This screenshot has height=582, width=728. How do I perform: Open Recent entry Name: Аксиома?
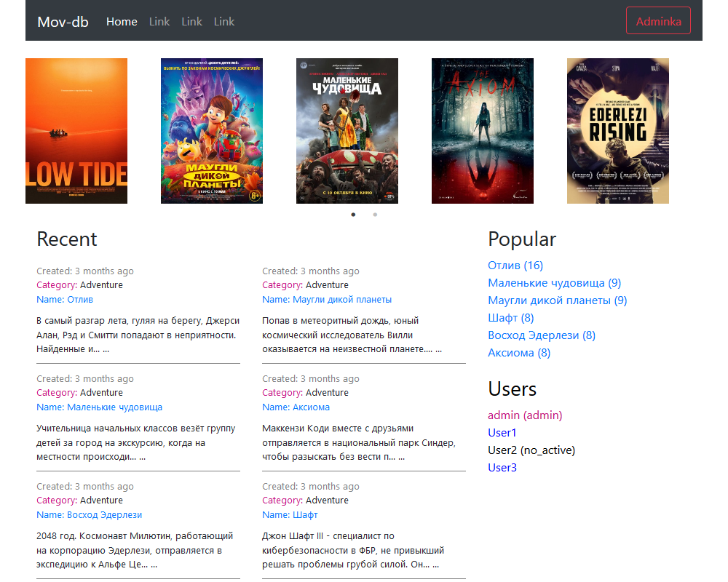296,407
